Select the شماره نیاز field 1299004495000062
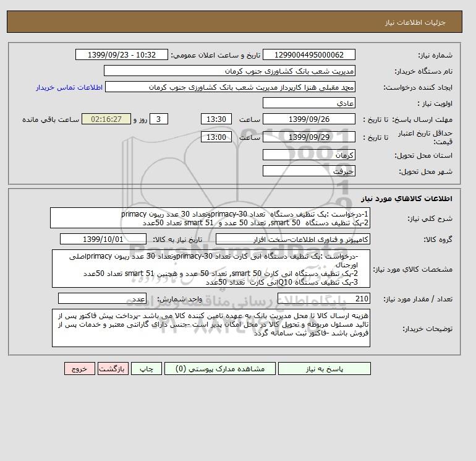The width and height of the screenshot is (476, 461). [x=308, y=54]
